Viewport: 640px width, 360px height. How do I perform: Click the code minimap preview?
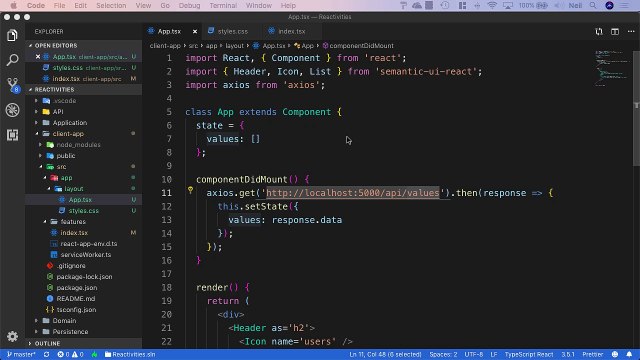coord(611,69)
